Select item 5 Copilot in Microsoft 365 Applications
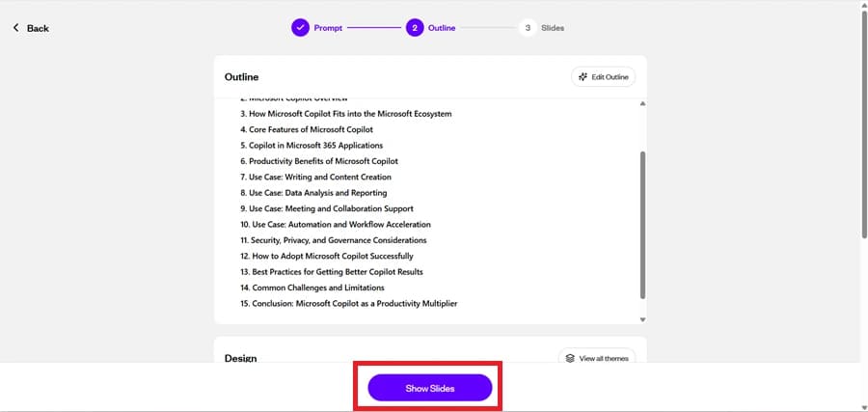 (312, 146)
